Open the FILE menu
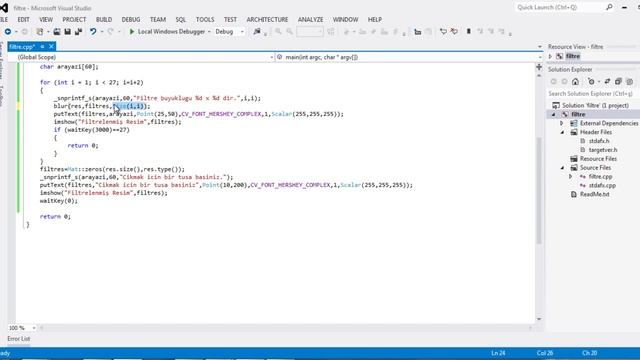 (x=4, y=20)
